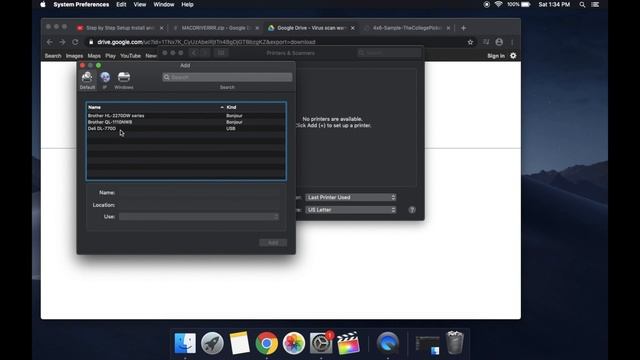Click the Sign in link
Screen dimensions: 640x360
496,56
